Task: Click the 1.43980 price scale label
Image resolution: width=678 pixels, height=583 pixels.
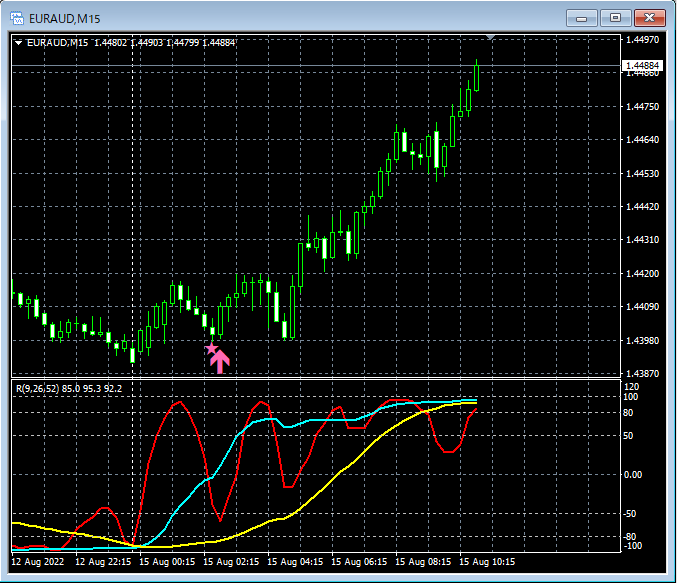Action: pos(643,341)
